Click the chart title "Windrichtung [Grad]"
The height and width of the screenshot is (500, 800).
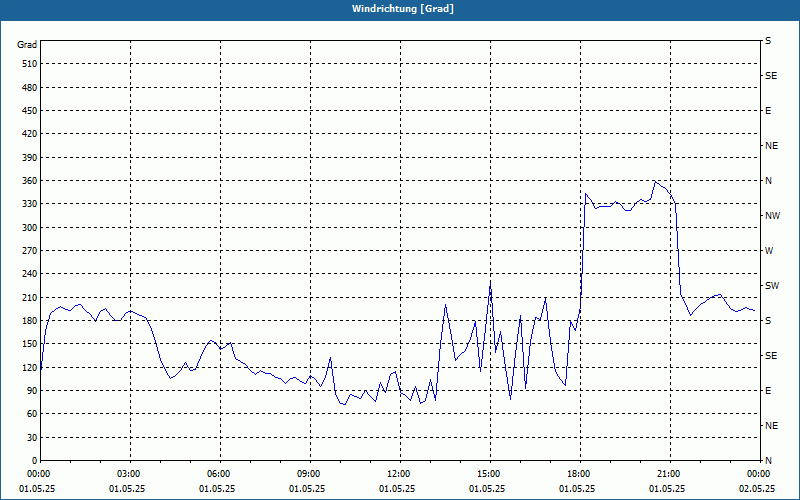[x=403, y=9]
